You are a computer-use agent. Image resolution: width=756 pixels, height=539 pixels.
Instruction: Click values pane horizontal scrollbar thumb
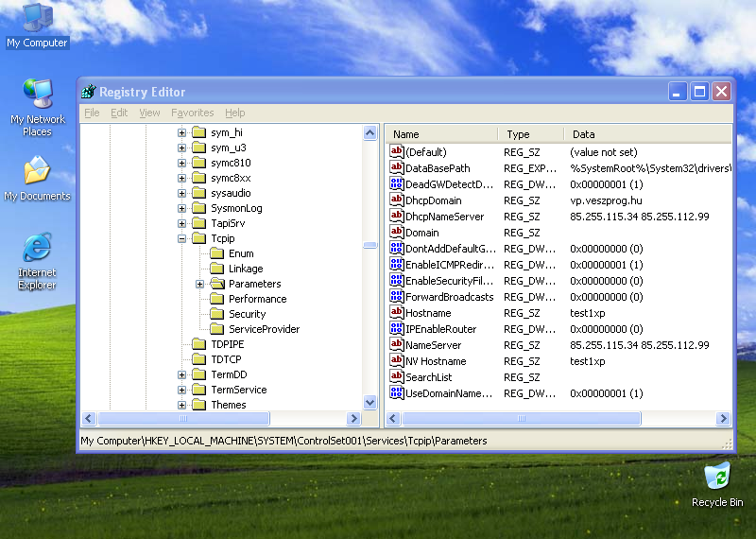pyautogui.click(x=522, y=418)
